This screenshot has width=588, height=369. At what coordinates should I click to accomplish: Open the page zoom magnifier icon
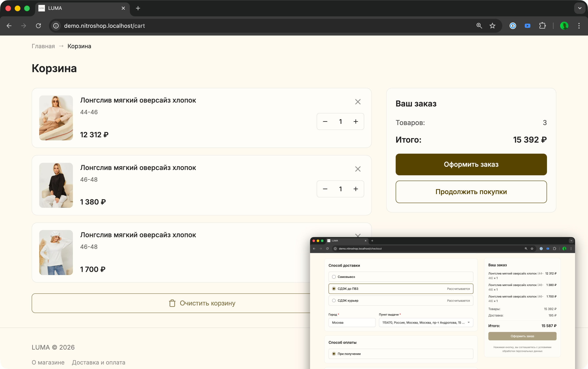tap(479, 26)
